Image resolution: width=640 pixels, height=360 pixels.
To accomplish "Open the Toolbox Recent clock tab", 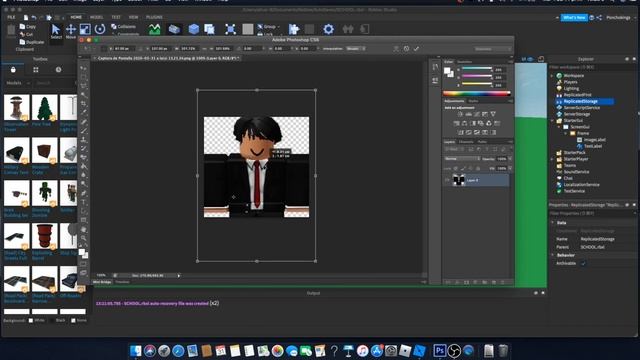I will point(58,70).
